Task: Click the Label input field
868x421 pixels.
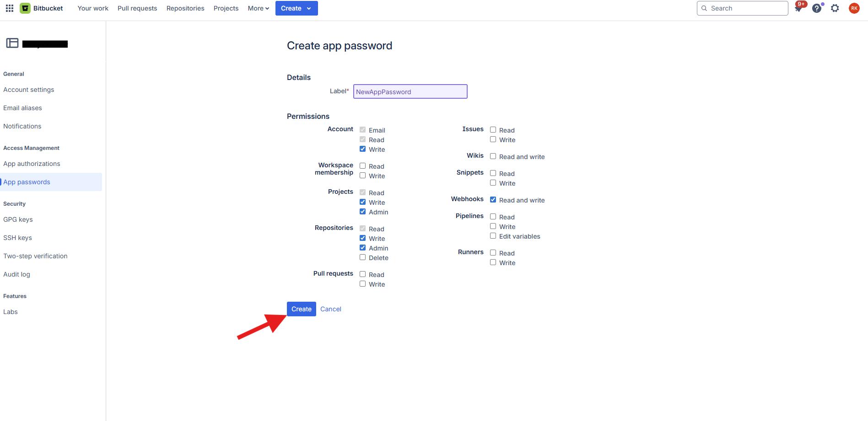Action: (x=410, y=91)
